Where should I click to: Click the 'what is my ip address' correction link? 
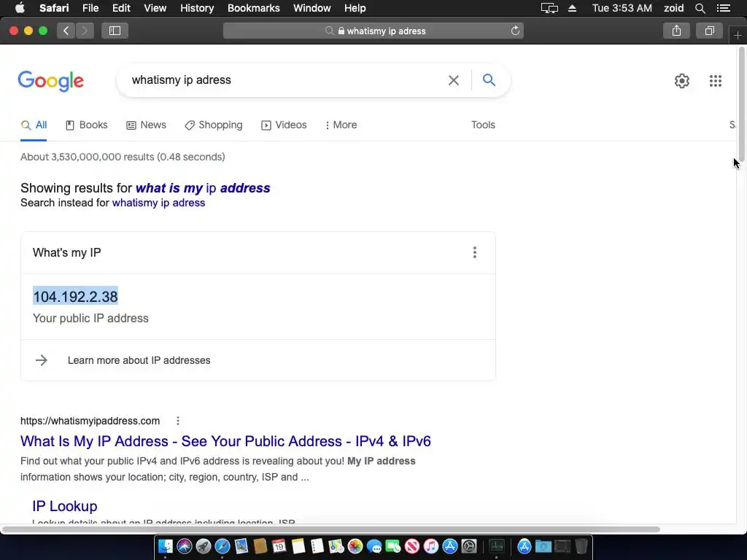point(203,188)
